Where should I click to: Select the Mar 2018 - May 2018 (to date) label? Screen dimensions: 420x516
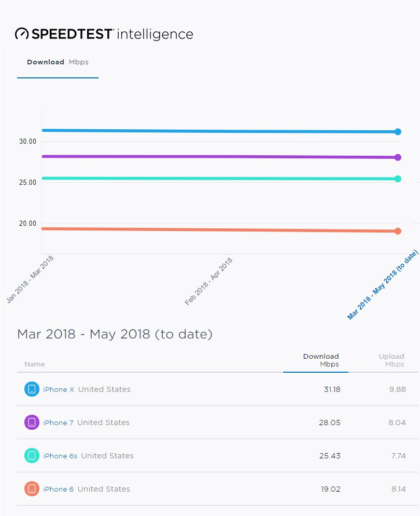(x=383, y=284)
